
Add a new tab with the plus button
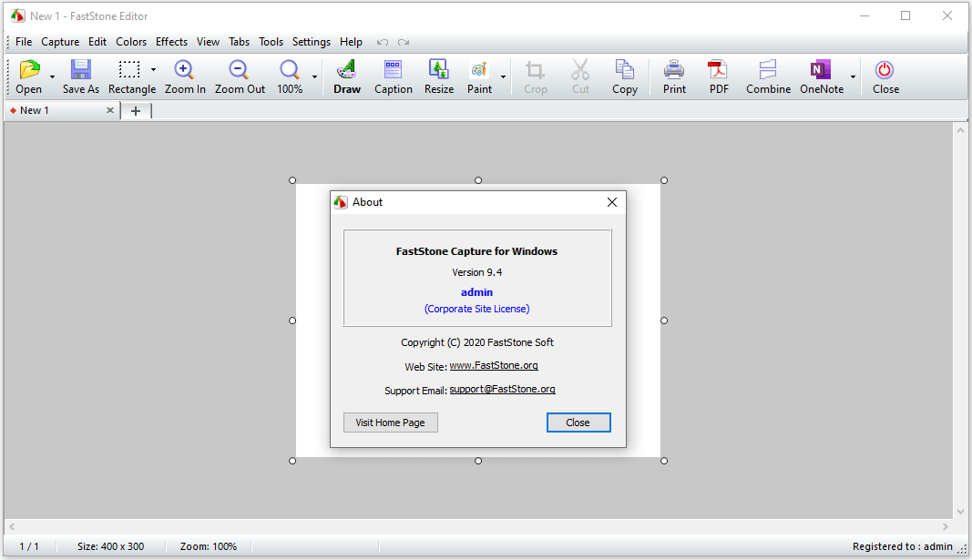(x=136, y=111)
